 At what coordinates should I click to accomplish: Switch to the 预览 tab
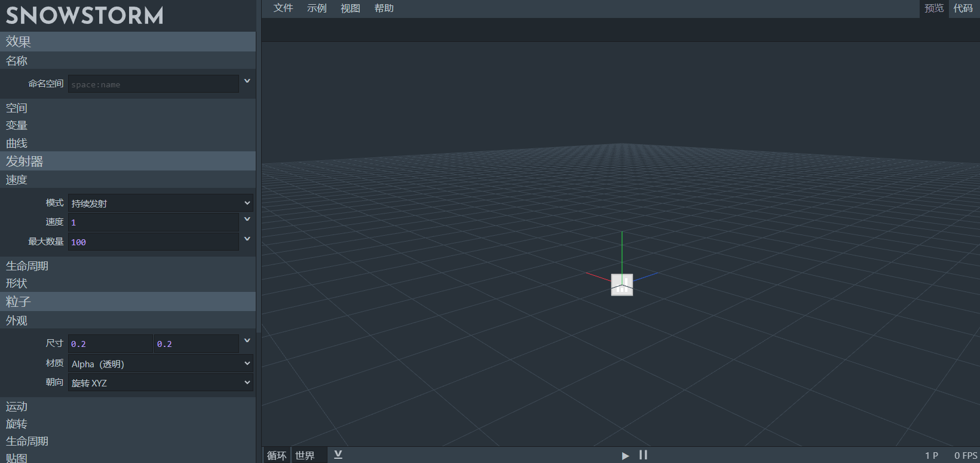(934, 8)
